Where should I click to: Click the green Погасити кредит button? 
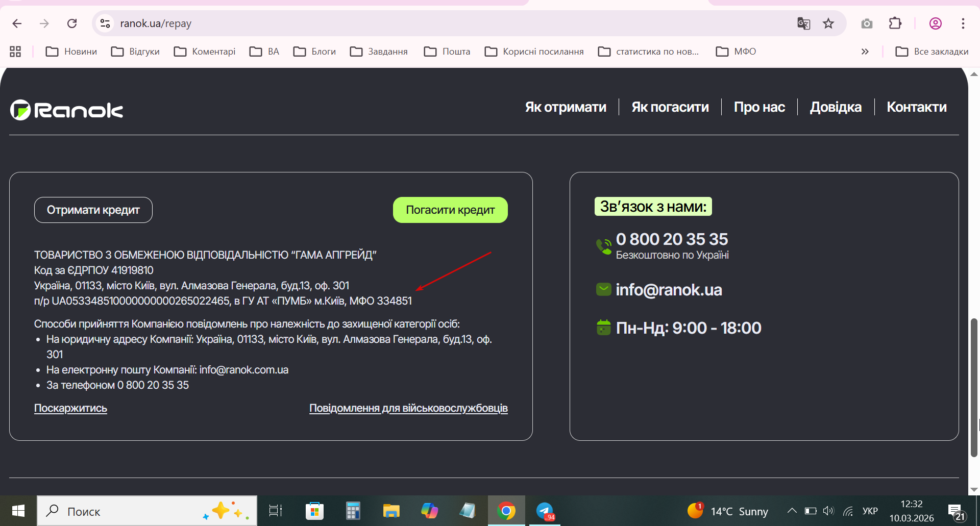point(450,210)
